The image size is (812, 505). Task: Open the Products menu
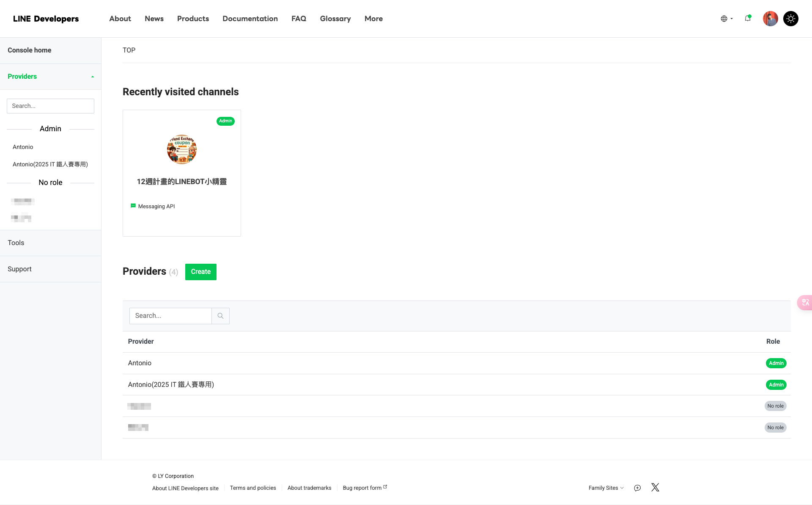tap(193, 19)
